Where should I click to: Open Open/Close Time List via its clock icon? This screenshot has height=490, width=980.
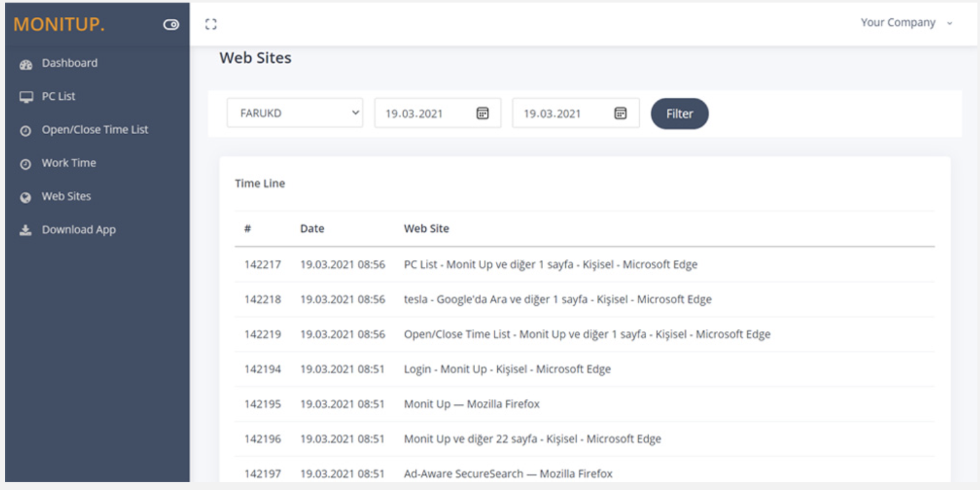pos(26,130)
